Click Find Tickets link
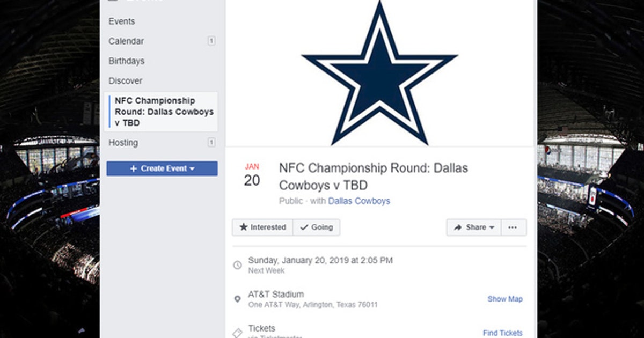Image resolution: width=644 pixels, height=338 pixels. (x=502, y=333)
